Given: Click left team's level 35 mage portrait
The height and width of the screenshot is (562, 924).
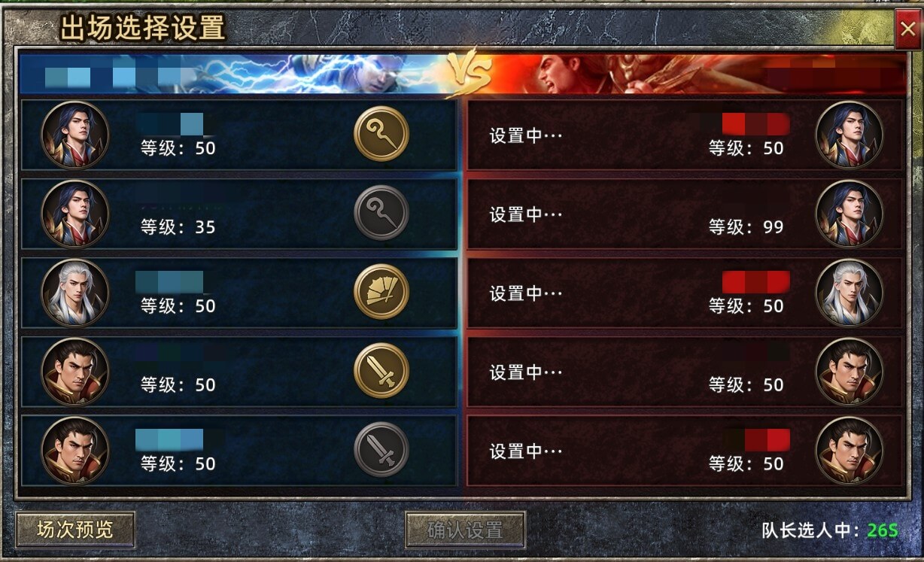Looking at the screenshot, I should tap(75, 214).
